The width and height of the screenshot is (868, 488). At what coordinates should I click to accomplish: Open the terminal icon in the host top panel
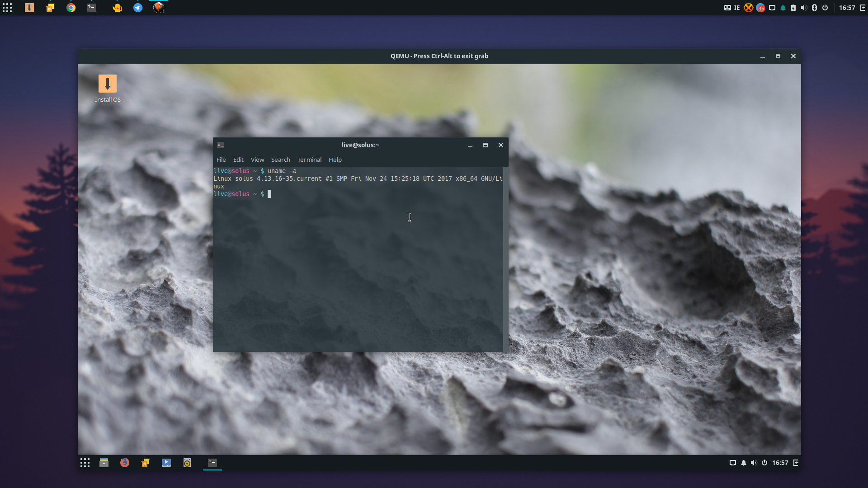click(x=92, y=8)
